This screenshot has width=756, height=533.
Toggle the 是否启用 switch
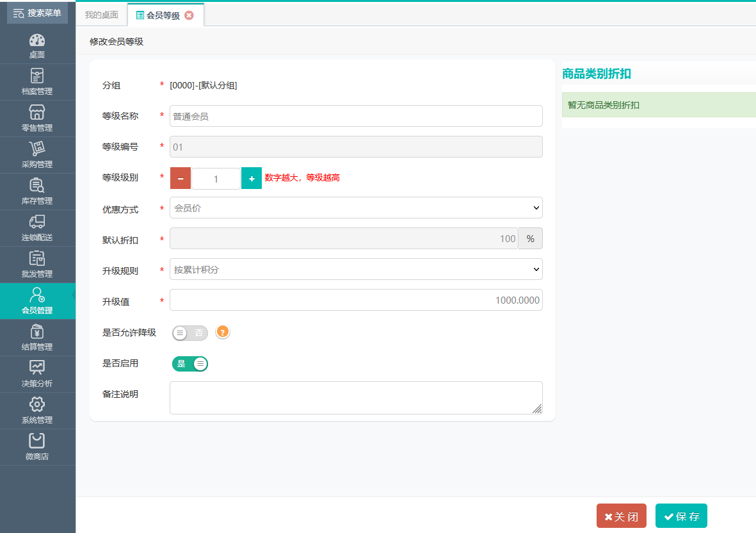click(190, 364)
